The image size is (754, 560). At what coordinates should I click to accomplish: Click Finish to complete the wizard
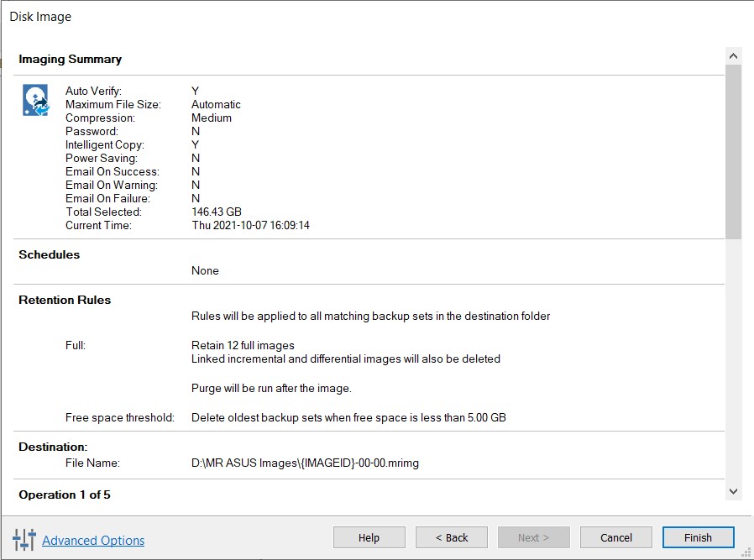click(x=698, y=537)
